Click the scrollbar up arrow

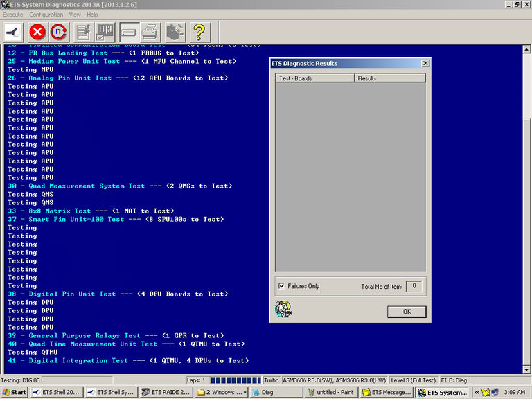[526, 49]
